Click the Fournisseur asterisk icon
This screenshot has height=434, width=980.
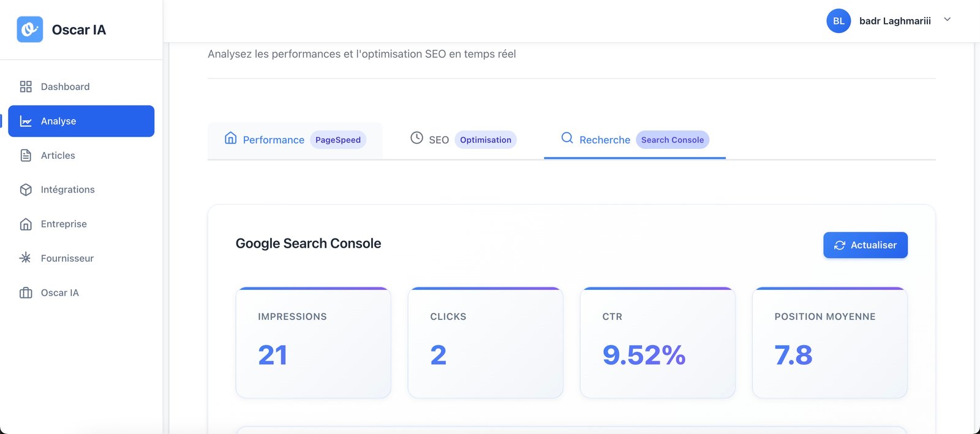click(x=25, y=258)
